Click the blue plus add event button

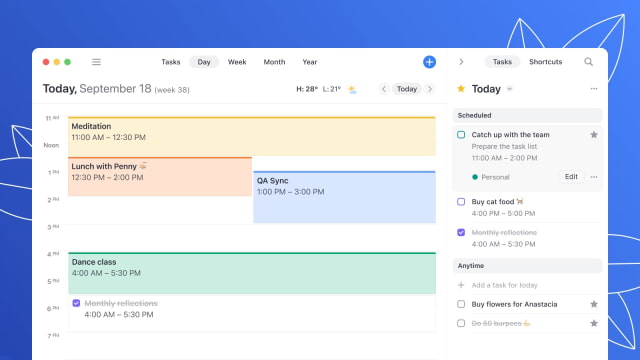click(x=429, y=62)
